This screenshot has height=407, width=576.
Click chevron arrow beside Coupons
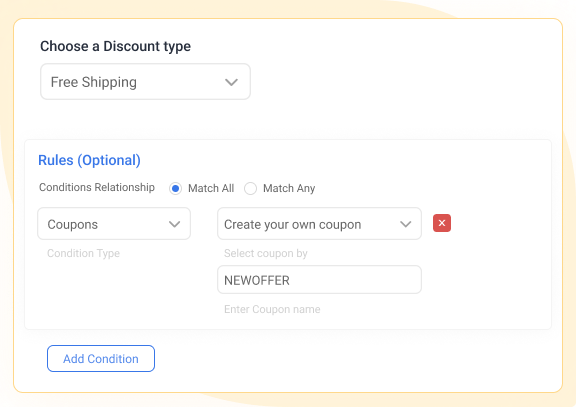click(x=174, y=224)
